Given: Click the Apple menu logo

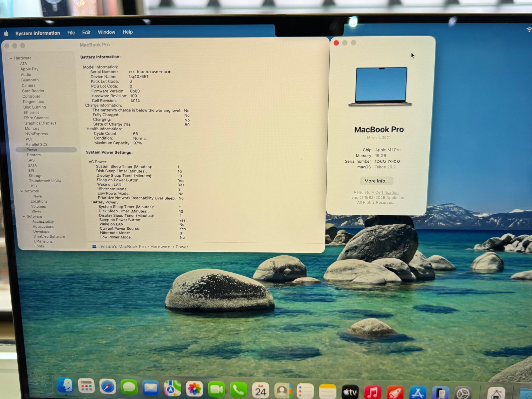Looking at the screenshot, I should pos(6,34).
